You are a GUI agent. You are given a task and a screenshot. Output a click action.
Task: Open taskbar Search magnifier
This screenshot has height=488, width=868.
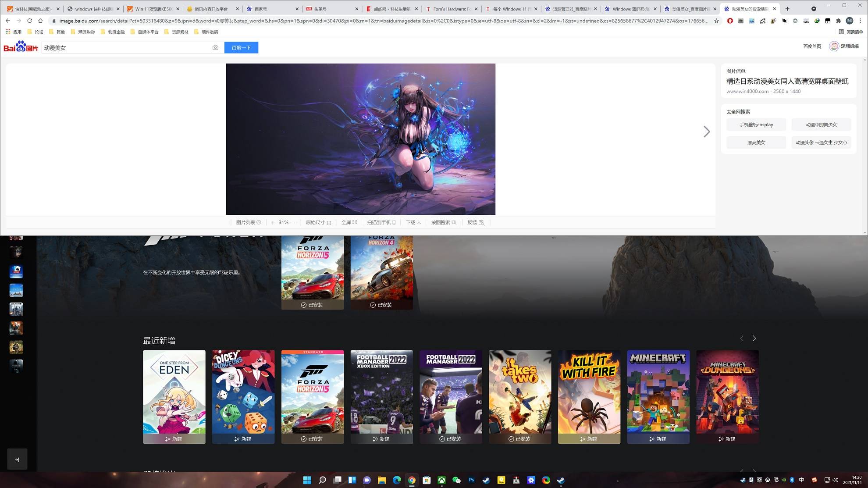tap(322, 480)
